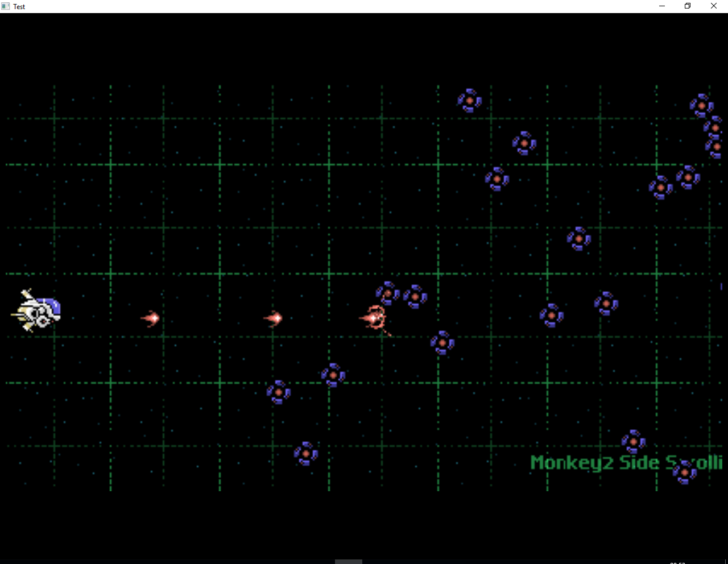Click the Test window title text
This screenshot has height=564, width=728.
[x=19, y=7]
